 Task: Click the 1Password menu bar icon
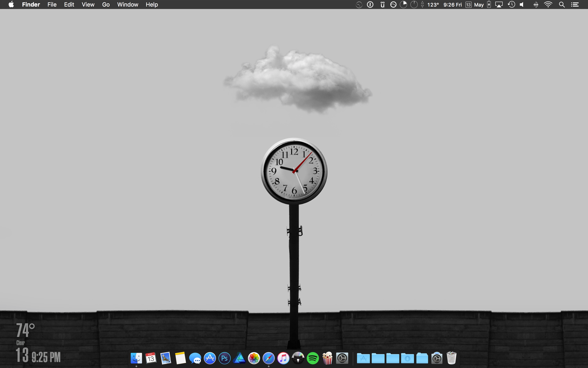pyautogui.click(x=370, y=5)
